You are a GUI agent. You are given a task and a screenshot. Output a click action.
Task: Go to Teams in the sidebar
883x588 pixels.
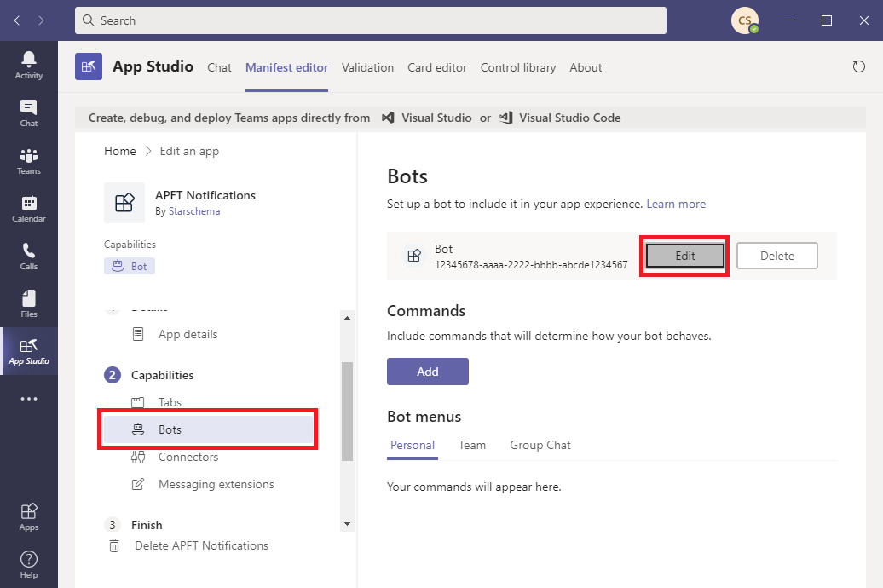coord(29,161)
